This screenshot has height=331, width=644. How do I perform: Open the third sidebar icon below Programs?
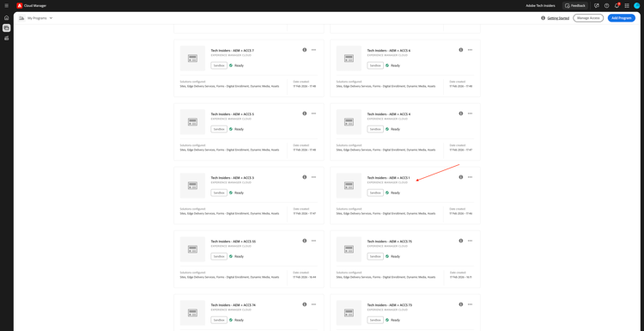[6, 38]
